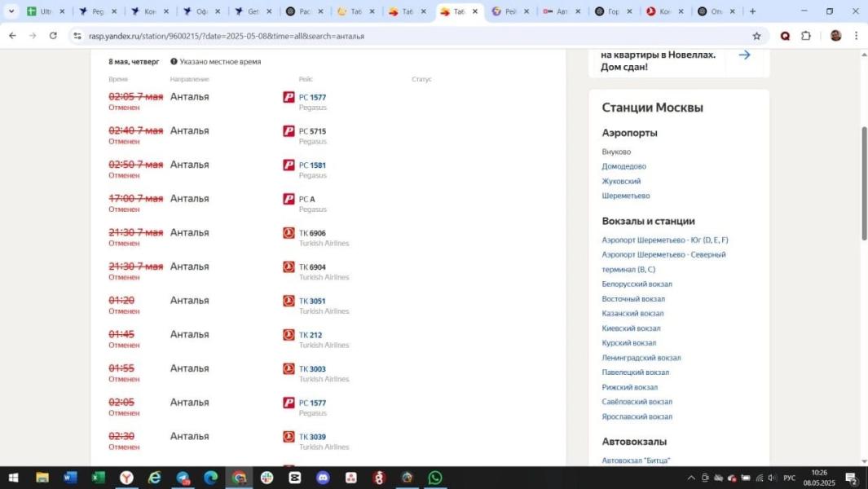The image size is (868, 489).
Task: Switch to the 'Гор' browser tab
Action: (613, 11)
